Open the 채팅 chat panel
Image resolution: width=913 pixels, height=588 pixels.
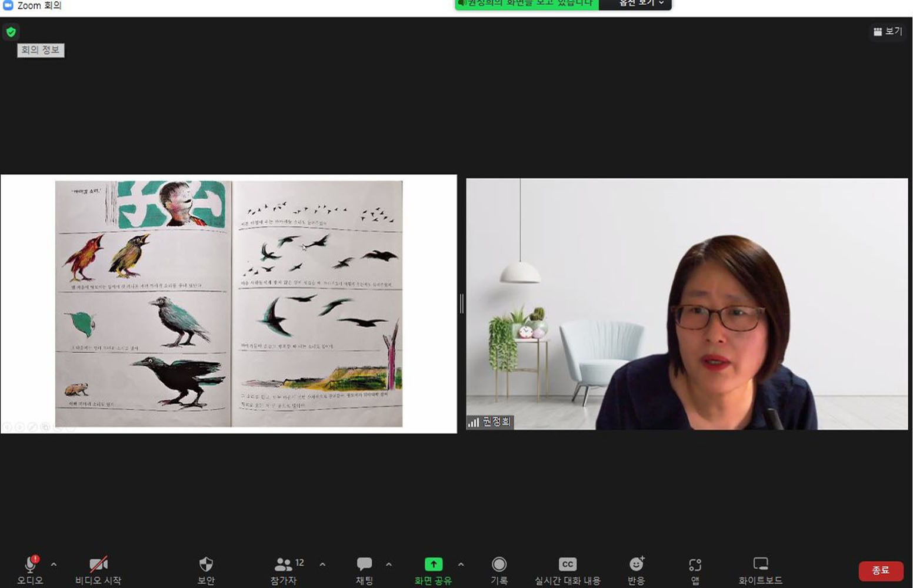(x=364, y=570)
